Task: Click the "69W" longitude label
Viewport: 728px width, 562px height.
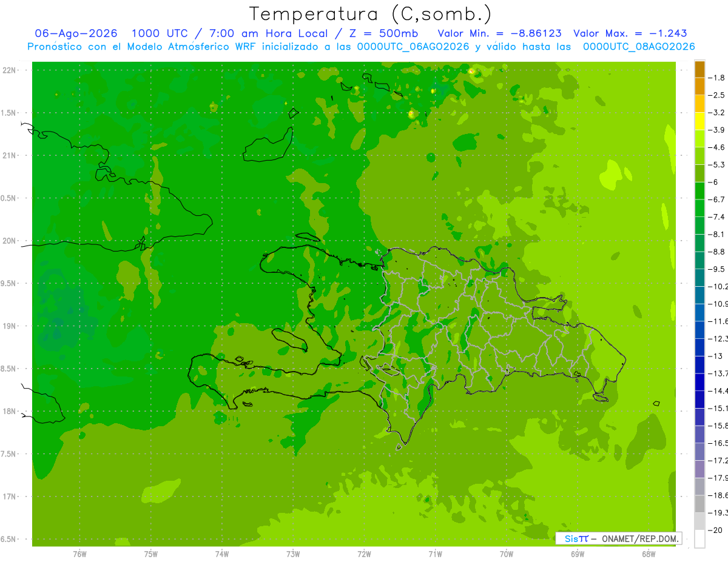Action: (578, 554)
